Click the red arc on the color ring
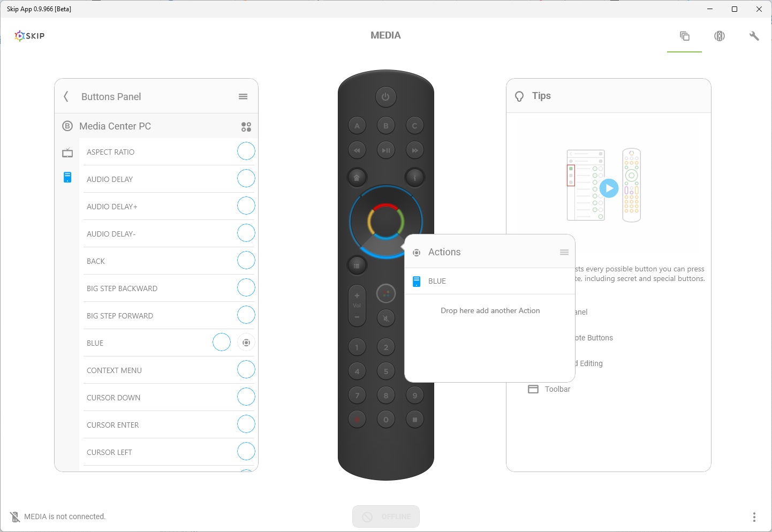Image resolution: width=772 pixels, height=532 pixels. click(385, 206)
